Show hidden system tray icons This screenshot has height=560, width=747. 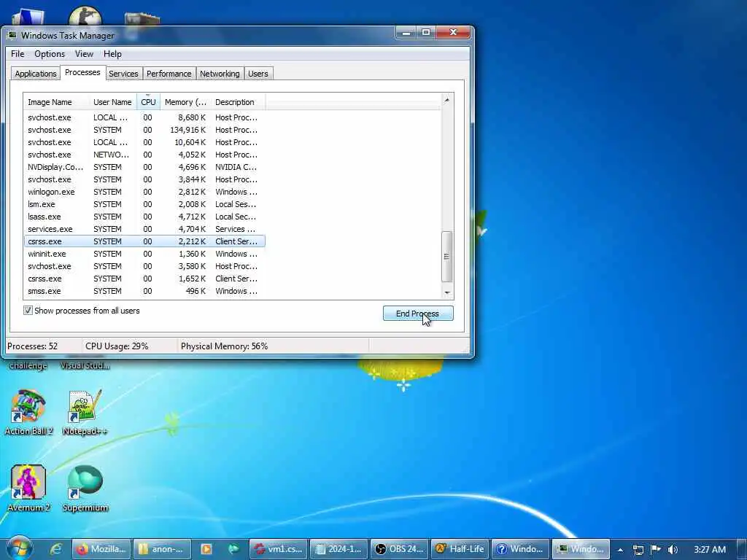pos(620,550)
